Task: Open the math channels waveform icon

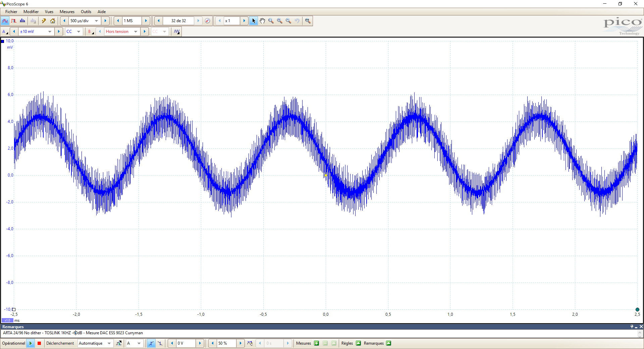Action: [x=177, y=32]
